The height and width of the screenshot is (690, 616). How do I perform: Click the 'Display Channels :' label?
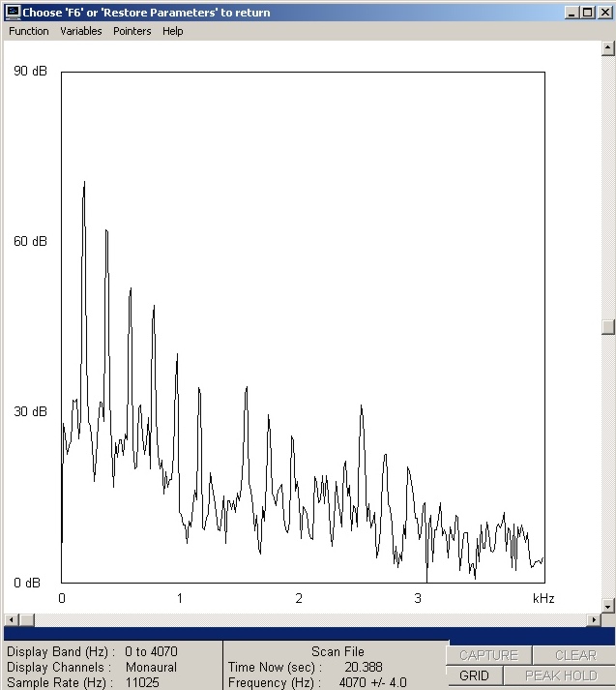pyautogui.click(x=59, y=667)
